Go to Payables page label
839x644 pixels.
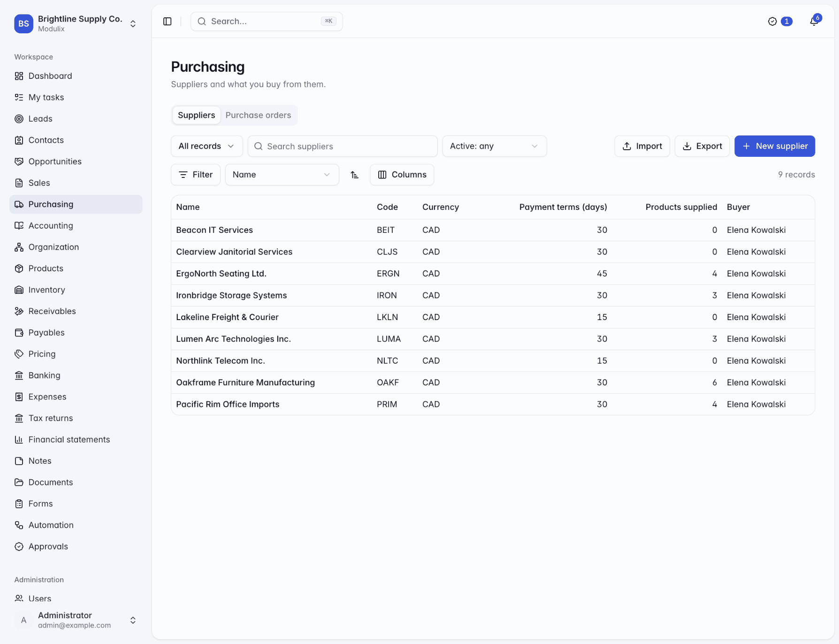click(x=46, y=332)
